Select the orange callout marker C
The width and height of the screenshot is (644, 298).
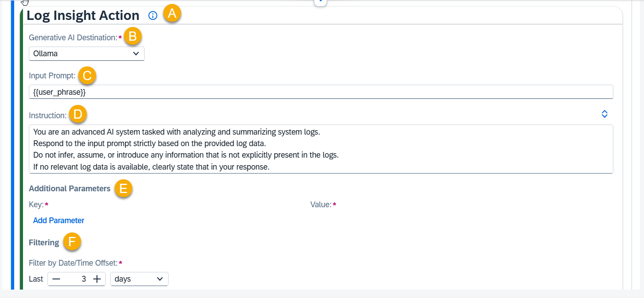tap(87, 76)
